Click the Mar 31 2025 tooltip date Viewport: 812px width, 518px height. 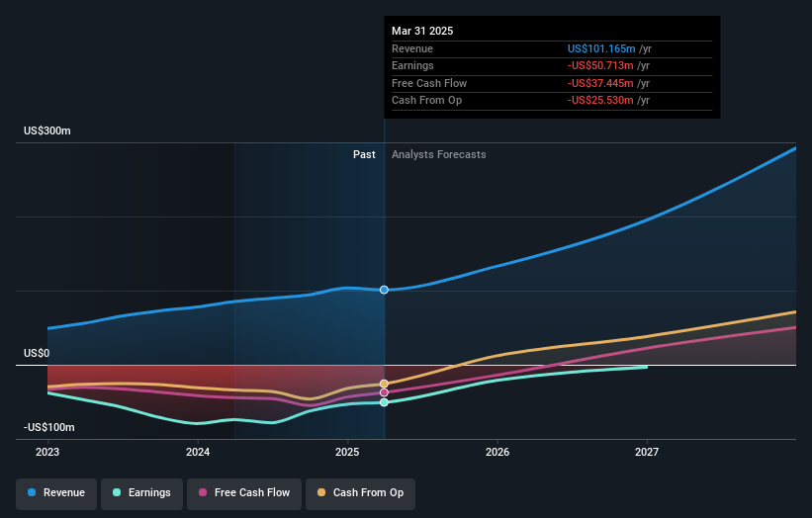(422, 31)
